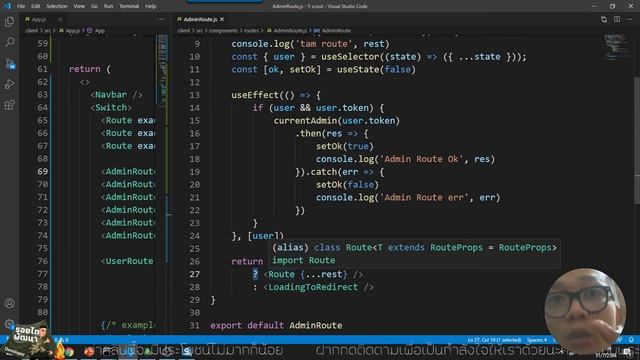Viewport: 640px width, 360px height.
Task: Open Chrome from the Windows taskbar
Action: point(69,351)
